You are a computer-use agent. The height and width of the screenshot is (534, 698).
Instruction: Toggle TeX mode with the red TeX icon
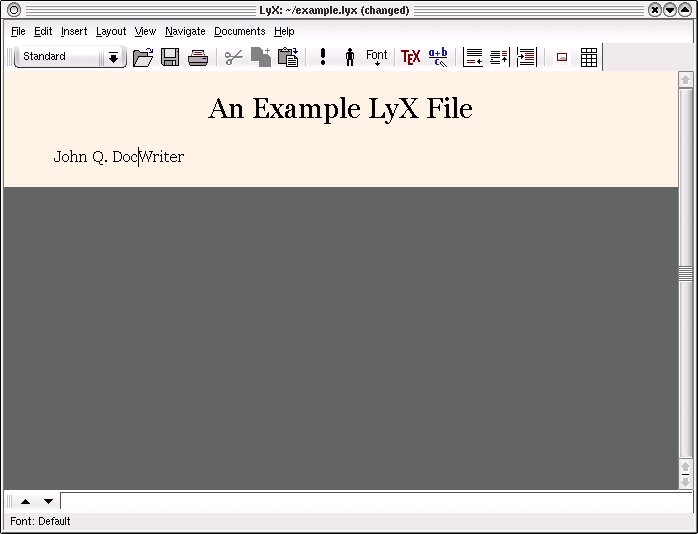point(410,57)
